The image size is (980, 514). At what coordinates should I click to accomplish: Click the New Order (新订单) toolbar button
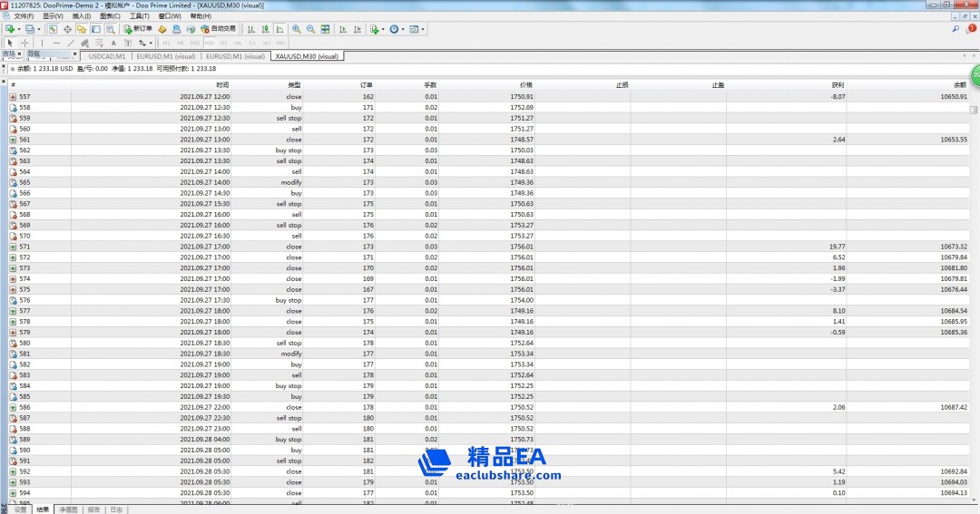(138, 29)
